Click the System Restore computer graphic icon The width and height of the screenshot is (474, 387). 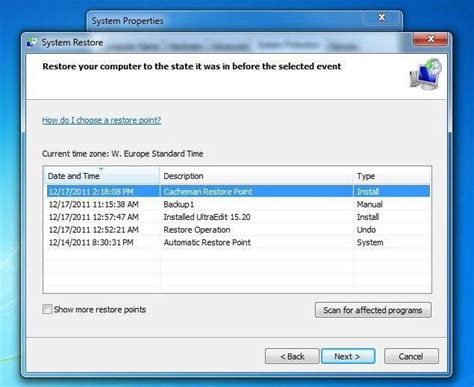[x=426, y=74]
